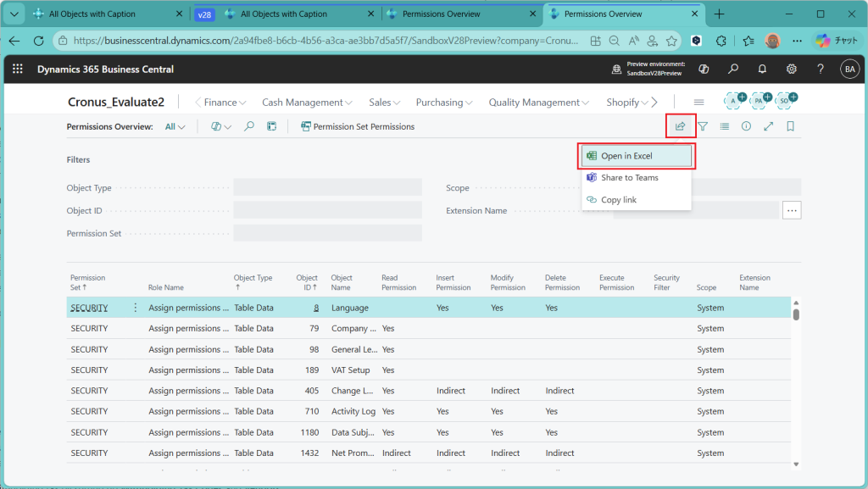
Task: Bookmark this page with the bookmark icon
Action: 790,126
